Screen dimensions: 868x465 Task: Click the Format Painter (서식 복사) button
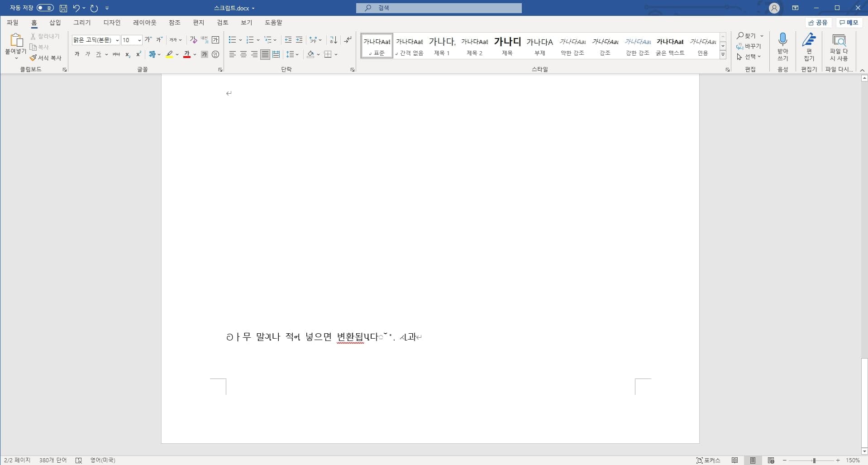[x=46, y=58]
